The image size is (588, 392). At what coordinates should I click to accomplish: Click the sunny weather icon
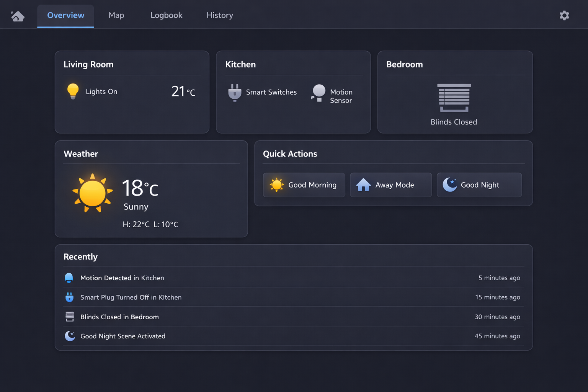pos(92,192)
